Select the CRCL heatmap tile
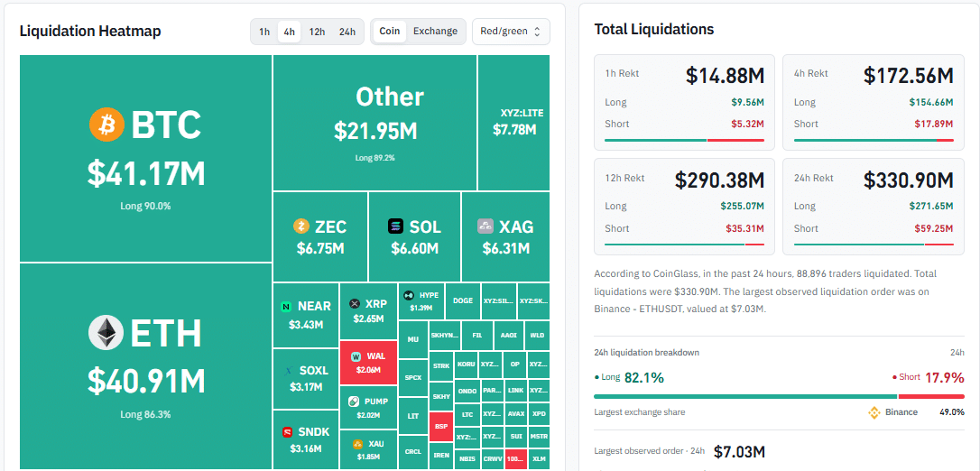 pyautogui.click(x=412, y=452)
